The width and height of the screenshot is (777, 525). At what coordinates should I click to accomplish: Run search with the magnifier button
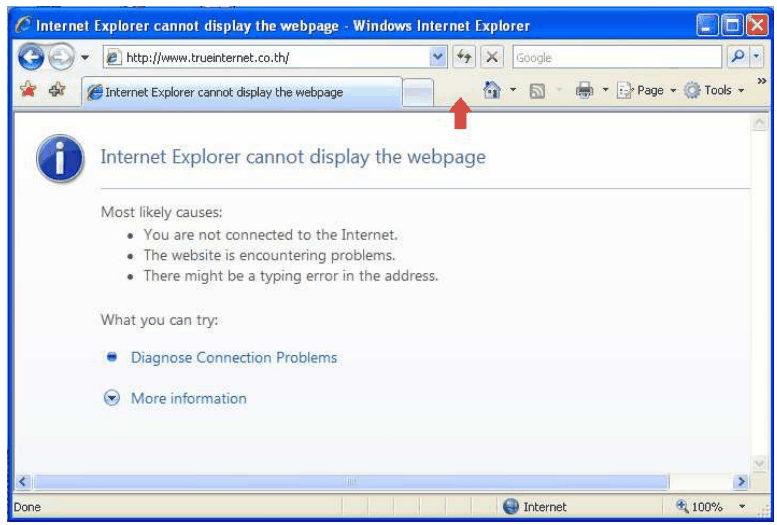(x=738, y=58)
